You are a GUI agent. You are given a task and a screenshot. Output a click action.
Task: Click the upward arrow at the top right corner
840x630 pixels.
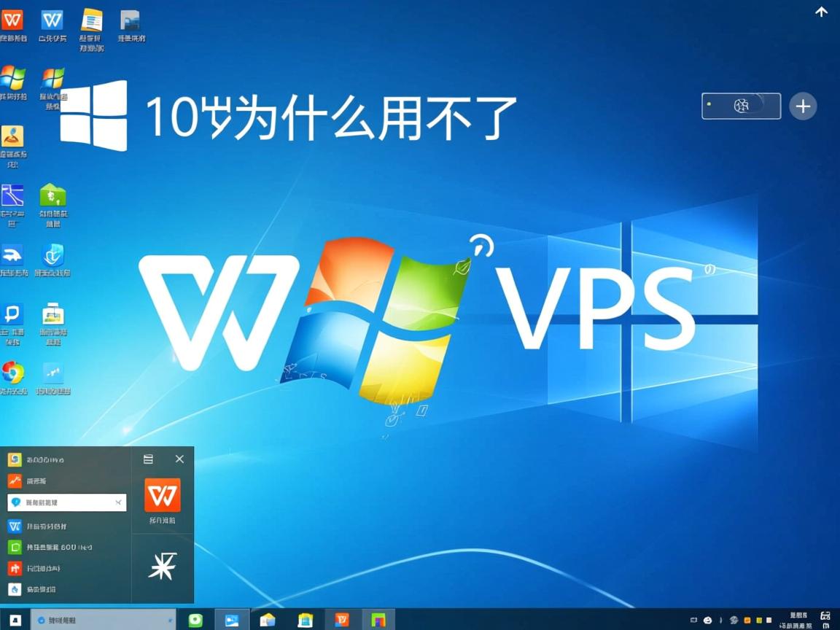pos(820,12)
